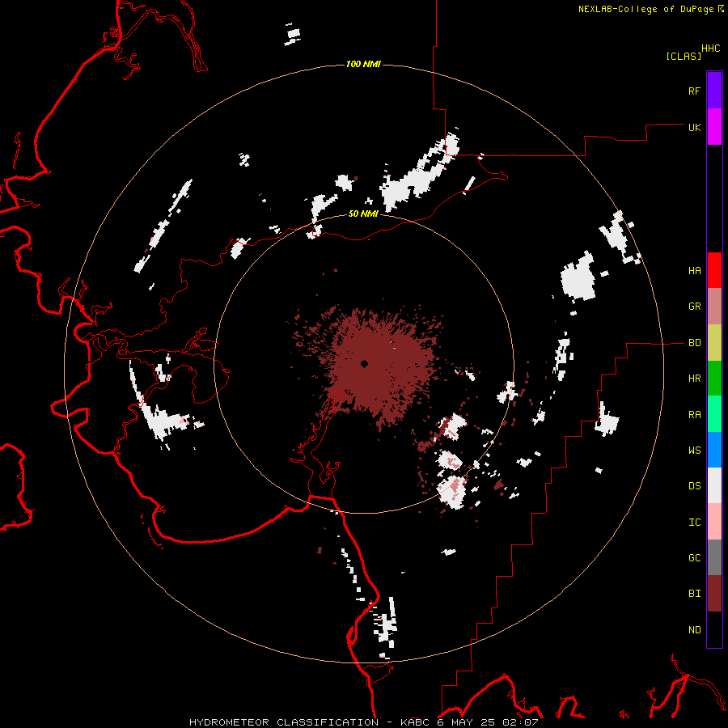Pick the RA mint-green legend swatch
This screenshot has height=728, width=728.
coord(714,414)
